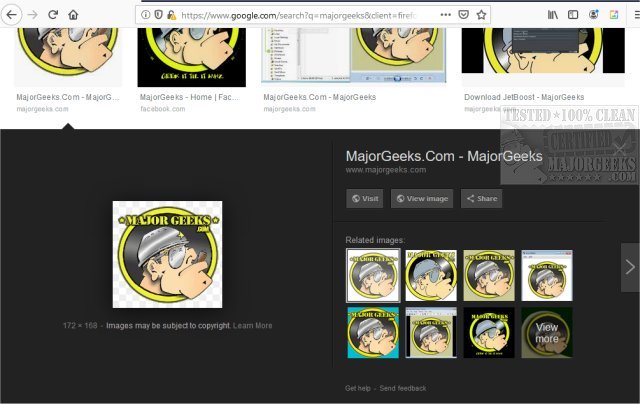Click the facebook.com source label
Viewport: 640px width, 404px height.
coord(162,109)
